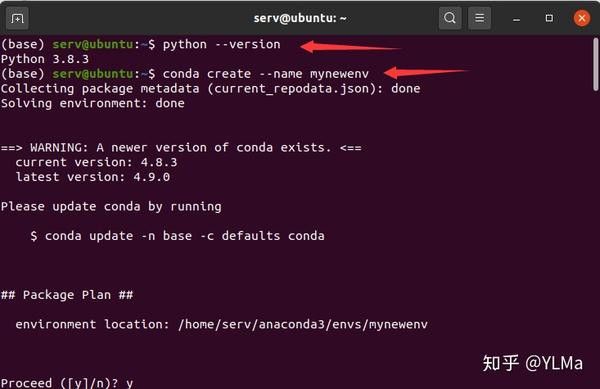This screenshot has width=600, height=389.
Task: Open a new terminal tab
Action: pyautogui.click(x=17, y=18)
